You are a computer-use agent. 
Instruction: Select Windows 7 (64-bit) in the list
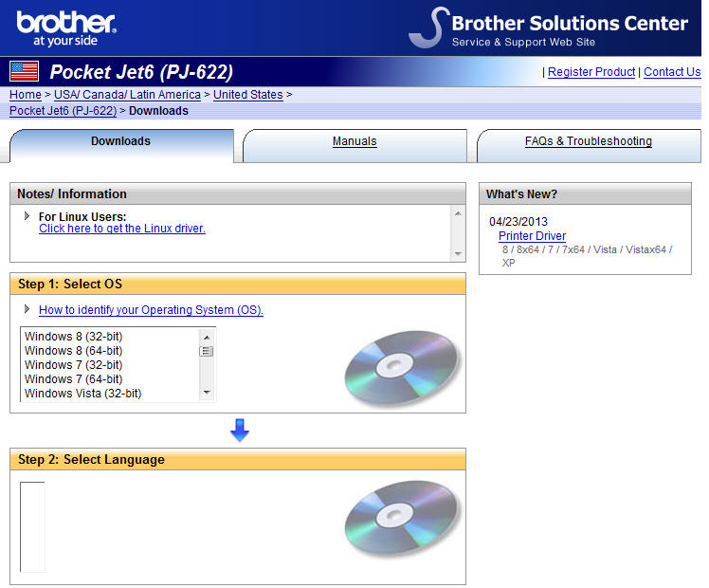point(73,379)
